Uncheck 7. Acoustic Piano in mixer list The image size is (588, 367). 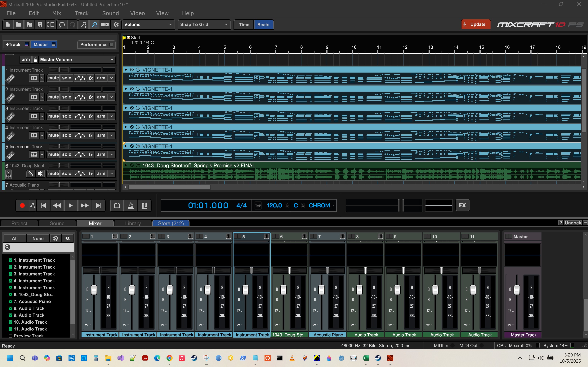[11, 301]
